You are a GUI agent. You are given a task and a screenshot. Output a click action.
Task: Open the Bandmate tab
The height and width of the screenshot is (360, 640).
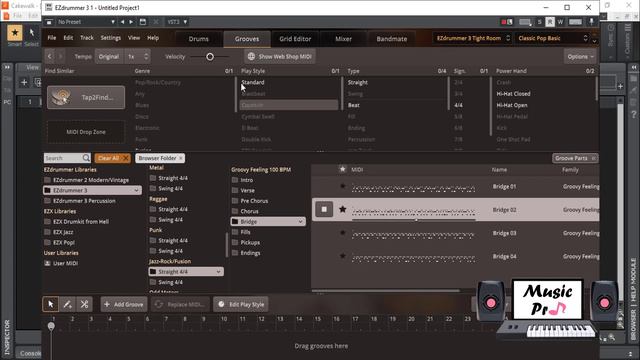(x=391, y=39)
